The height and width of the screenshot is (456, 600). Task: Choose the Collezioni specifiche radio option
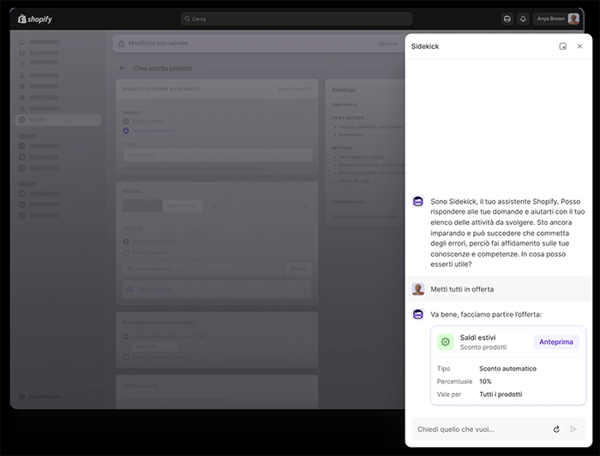coord(126,241)
